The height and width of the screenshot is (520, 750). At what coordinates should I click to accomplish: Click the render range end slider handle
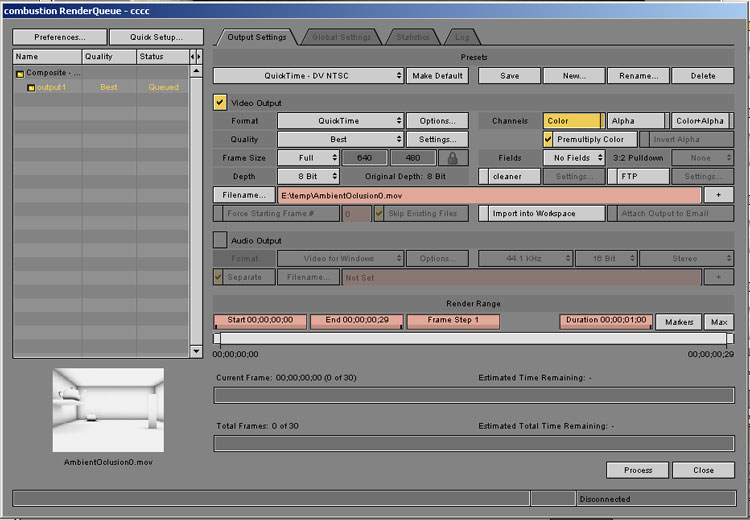(x=730, y=339)
